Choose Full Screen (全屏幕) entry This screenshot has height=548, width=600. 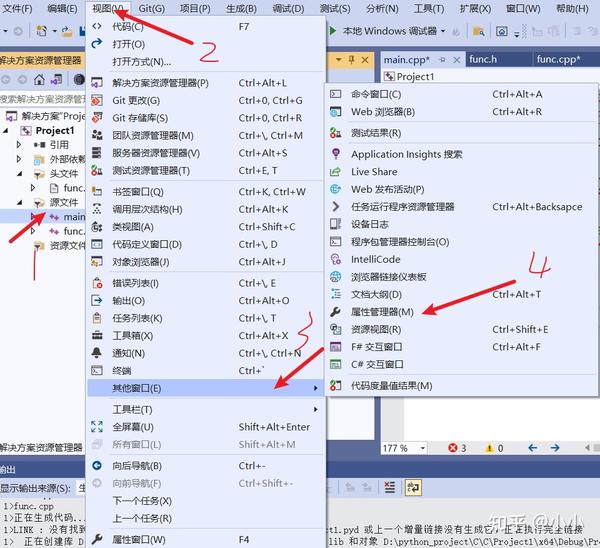tap(207, 427)
